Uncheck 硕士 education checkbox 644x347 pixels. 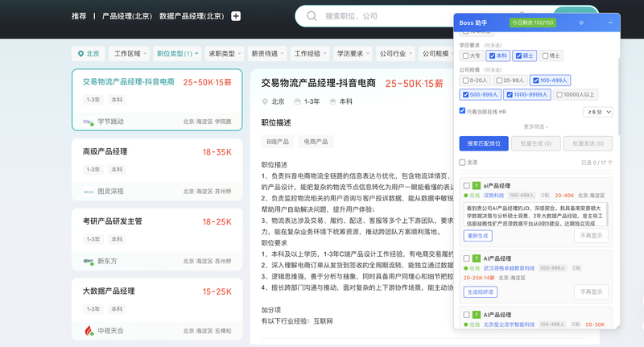point(518,56)
